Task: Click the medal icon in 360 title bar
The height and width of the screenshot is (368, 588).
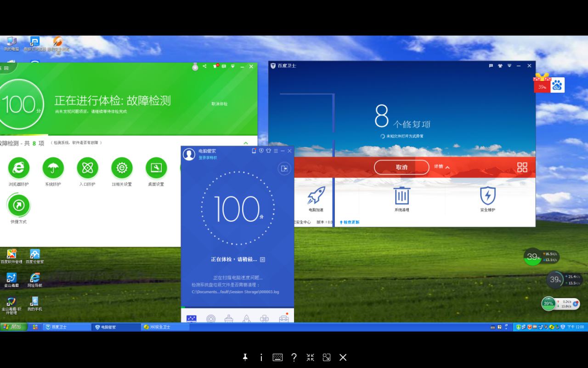Action: pyautogui.click(x=195, y=67)
